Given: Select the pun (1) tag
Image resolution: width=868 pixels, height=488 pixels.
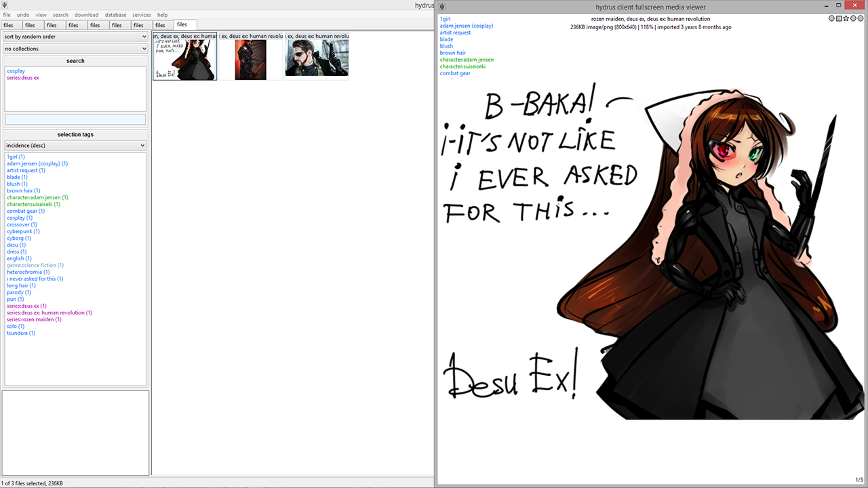Looking at the screenshot, I should click(x=15, y=299).
